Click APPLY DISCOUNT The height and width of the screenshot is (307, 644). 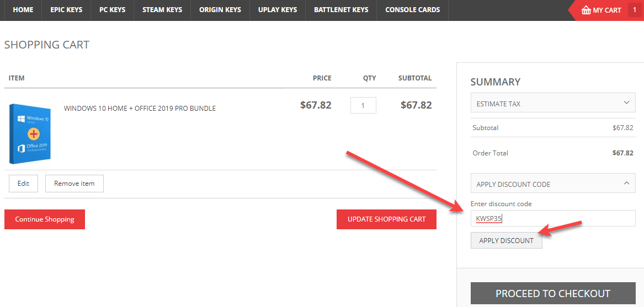[507, 240]
